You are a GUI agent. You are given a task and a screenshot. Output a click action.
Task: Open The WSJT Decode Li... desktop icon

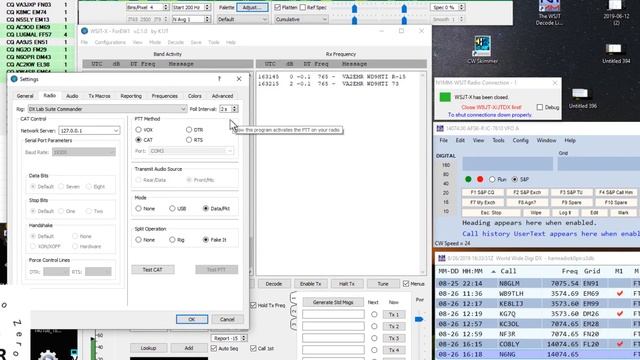[x=549, y=13]
